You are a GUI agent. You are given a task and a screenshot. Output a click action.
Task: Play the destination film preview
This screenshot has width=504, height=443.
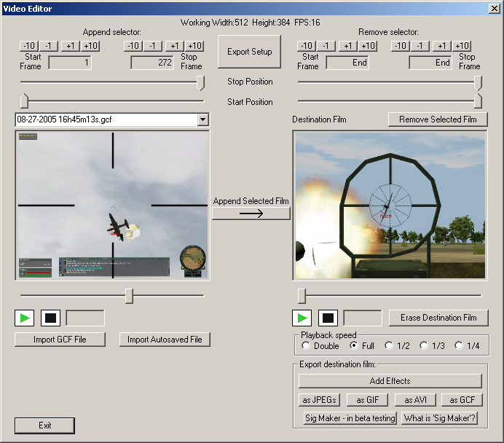click(302, 318)
